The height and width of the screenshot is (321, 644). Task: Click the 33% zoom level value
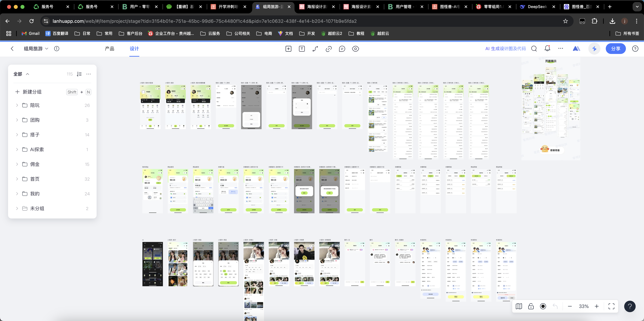coord(584,306)
